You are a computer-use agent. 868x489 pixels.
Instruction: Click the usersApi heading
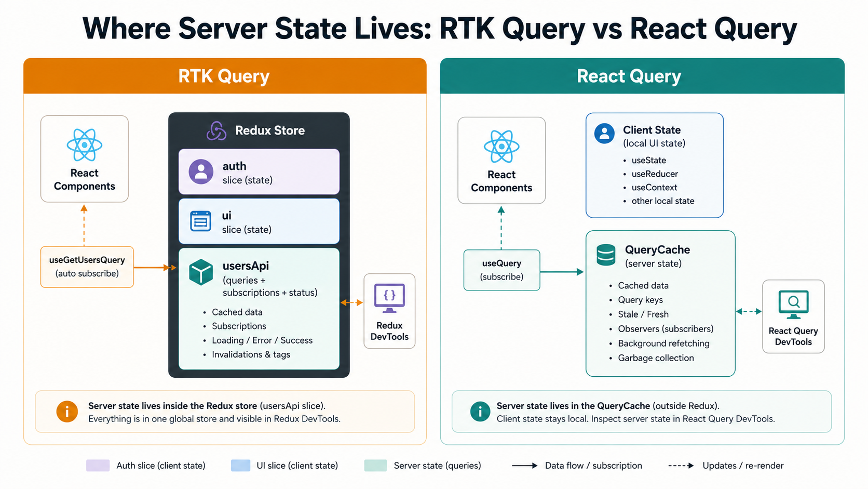[246, 266]
